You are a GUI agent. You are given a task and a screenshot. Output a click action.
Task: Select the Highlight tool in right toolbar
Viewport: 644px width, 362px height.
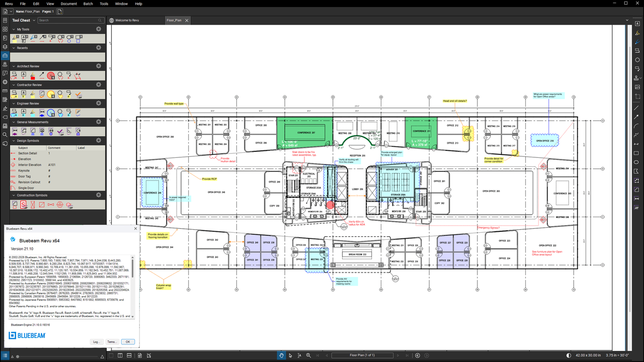(x=637, y=34)
